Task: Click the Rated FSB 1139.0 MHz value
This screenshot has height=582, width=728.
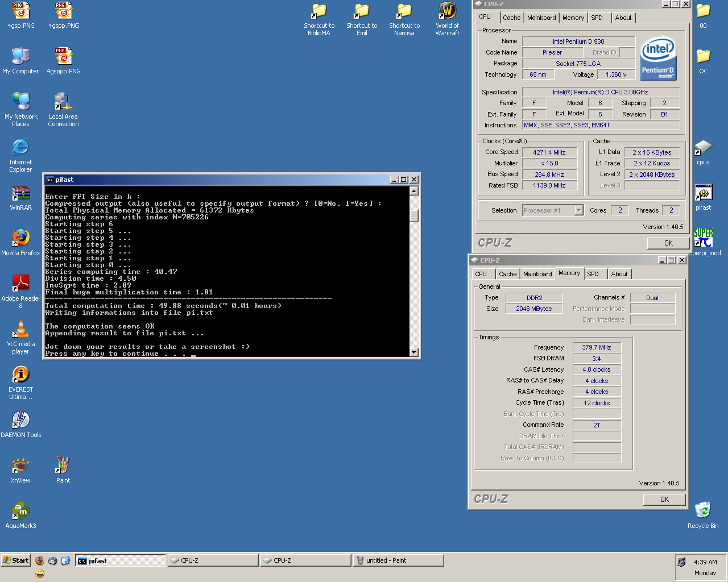Action: tap(549, 185)
